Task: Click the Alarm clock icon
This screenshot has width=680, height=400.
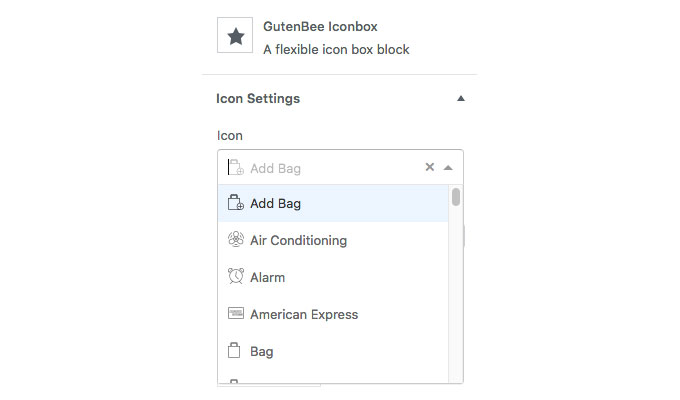Action: (235, 276)
